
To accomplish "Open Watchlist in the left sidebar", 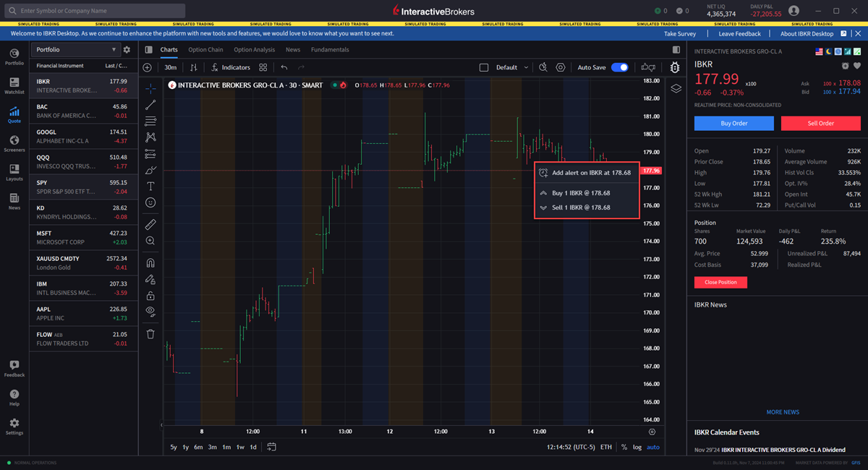I will (x=14, y=86).
